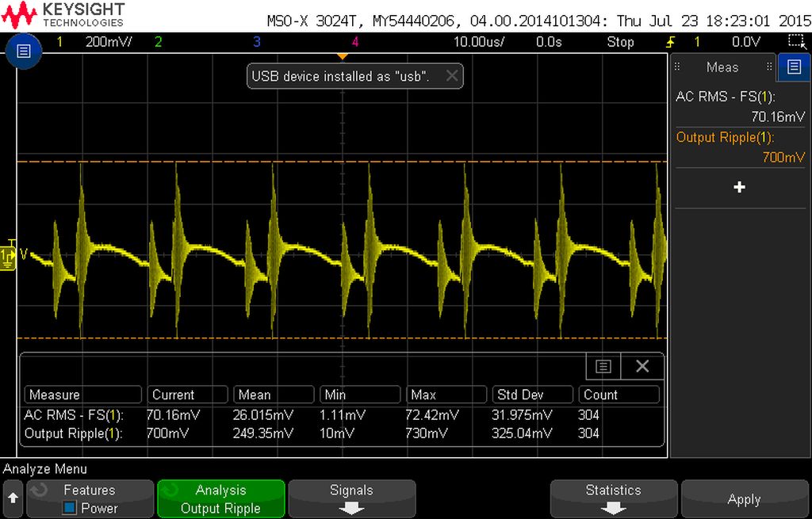Click the Stop acquisition status

(x=620, y=42)
